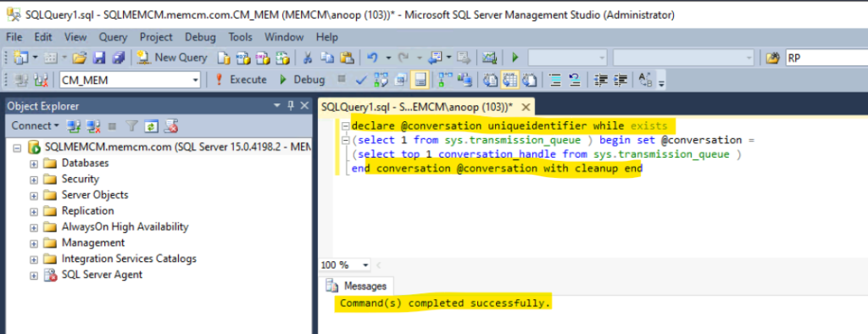Open the Tools menu
This screenshot has height=334, width=868.
click(x=240, y=37)
